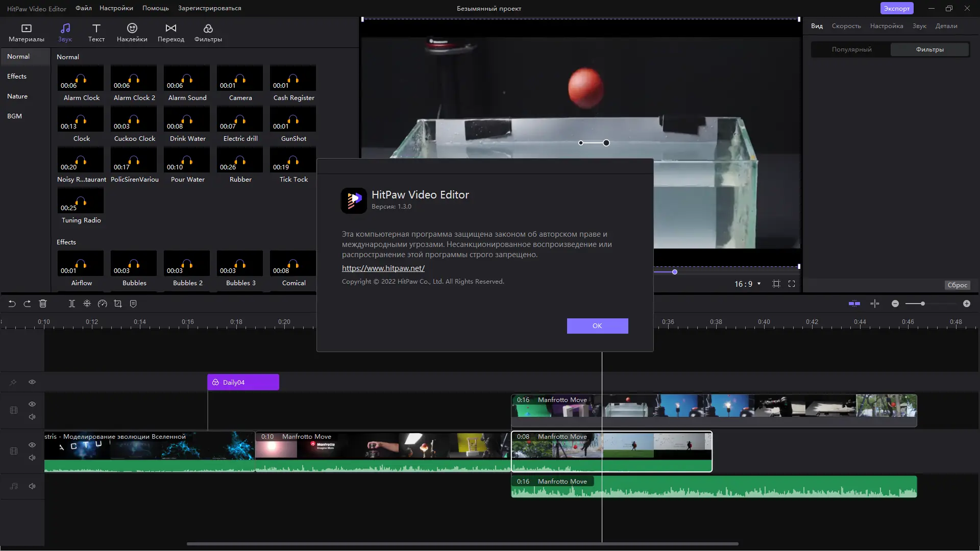Hide the Daily04 filter track
The height and width of the screenshot is (551, 980).
pos(32,382)
